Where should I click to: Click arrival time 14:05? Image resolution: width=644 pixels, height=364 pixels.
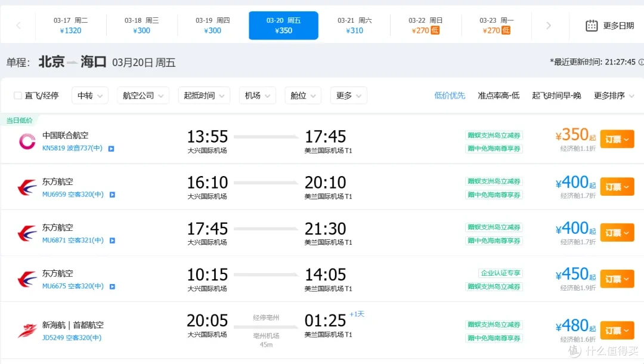click(x=326, y=274)
